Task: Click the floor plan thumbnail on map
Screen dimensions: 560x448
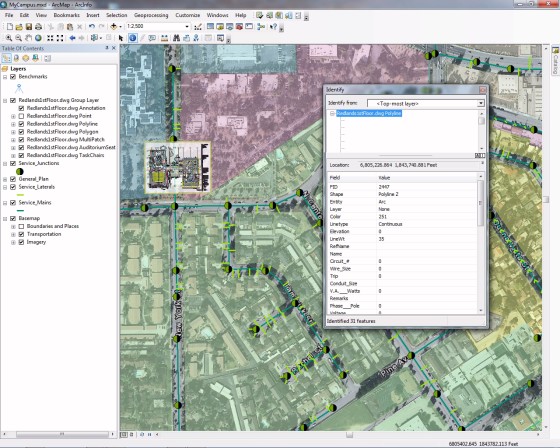Action: click(178, 167)
